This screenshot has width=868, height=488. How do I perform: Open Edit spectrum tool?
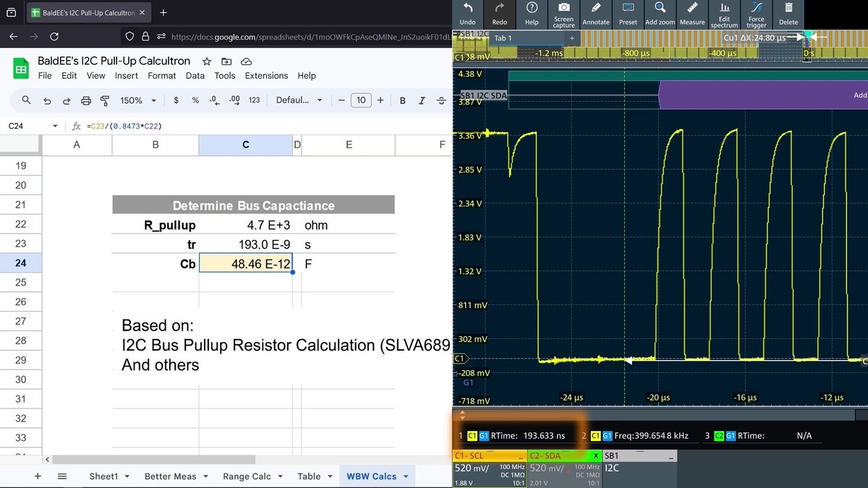[x=724, y=13]
